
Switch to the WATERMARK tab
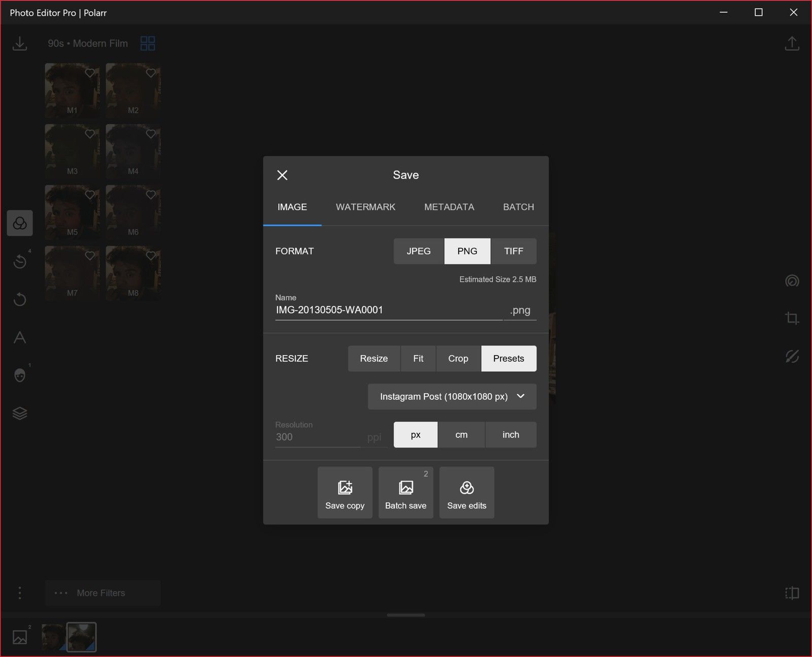click(365, 207)
